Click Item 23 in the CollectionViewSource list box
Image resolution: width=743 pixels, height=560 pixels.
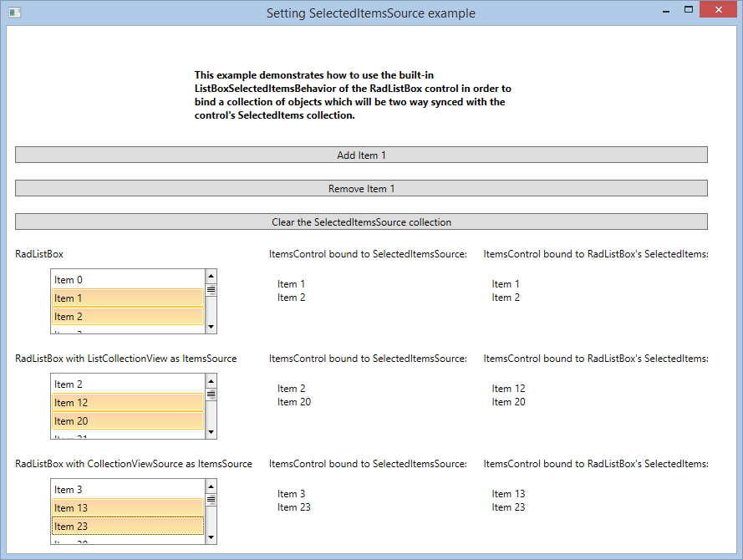tap(127, 527)
